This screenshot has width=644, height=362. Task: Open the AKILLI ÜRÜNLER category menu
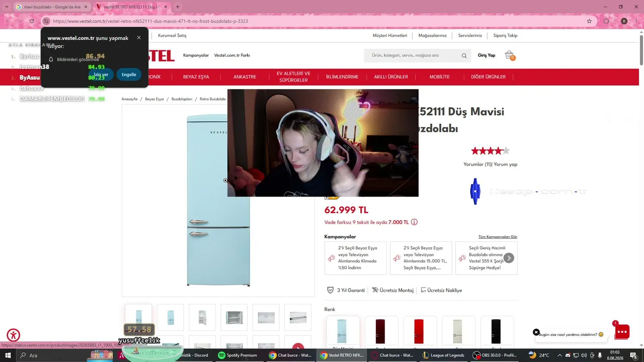(391, 77)
